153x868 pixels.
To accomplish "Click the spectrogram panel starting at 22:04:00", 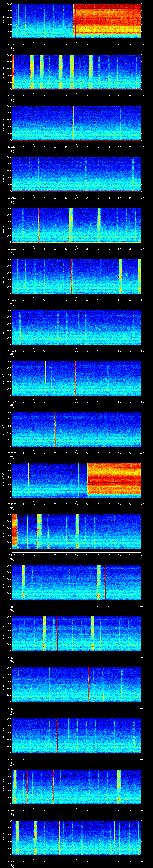I will [77, 174].
